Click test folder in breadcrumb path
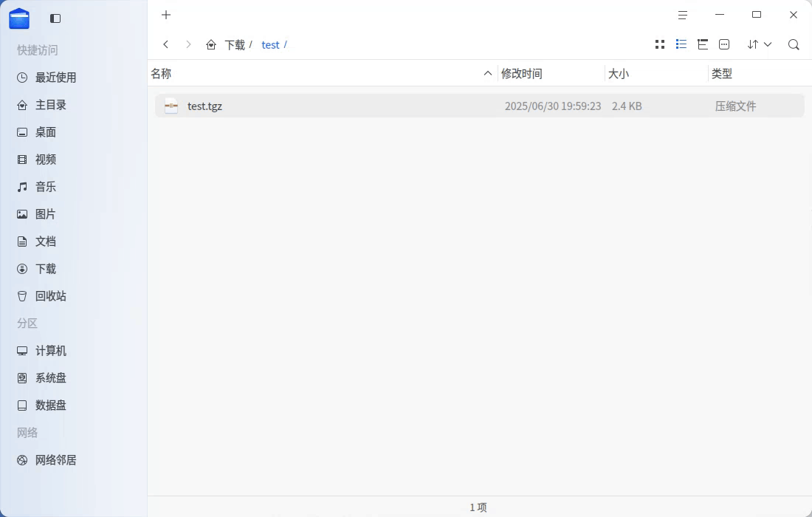This screenshot has width=812, height=517. click(x=270, y=45)
